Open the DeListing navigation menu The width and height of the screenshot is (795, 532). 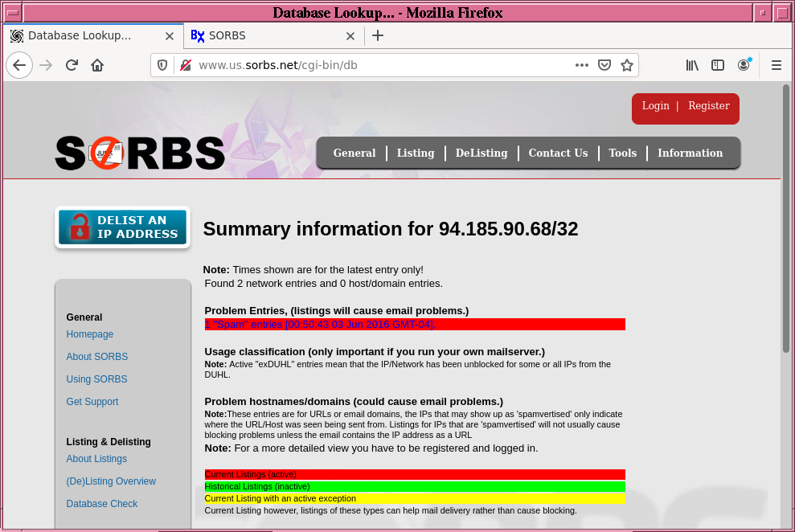[x=482, y=153]
